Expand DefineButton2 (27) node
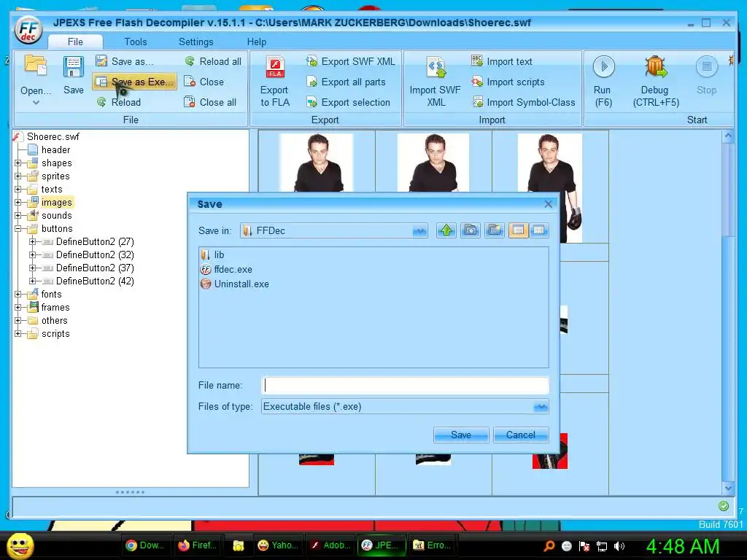The height and width of the screenshot is (560, 747). (x=32, y=241)
